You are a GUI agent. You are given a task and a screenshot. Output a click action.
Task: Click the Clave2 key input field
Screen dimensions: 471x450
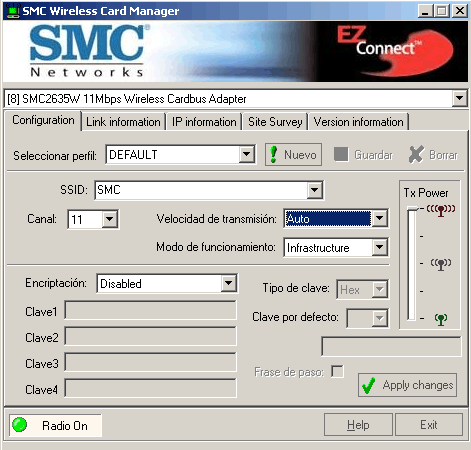tap(150, 336)
